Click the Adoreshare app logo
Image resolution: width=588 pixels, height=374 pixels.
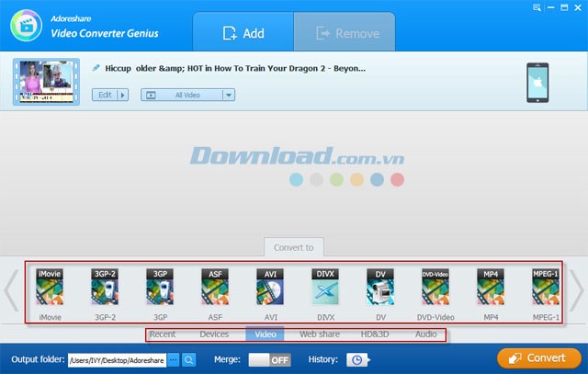pos(27,25)
